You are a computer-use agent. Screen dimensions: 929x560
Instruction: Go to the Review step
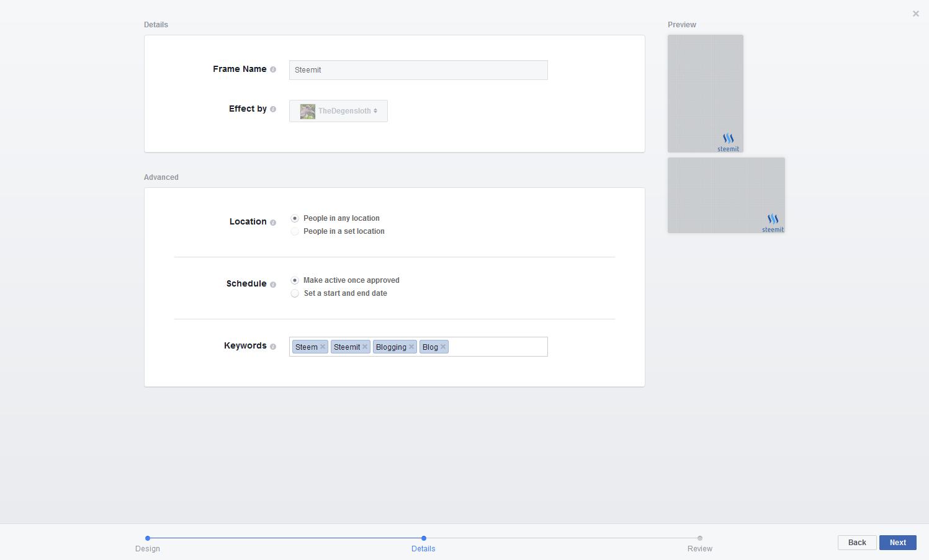(x=700, y=549)
